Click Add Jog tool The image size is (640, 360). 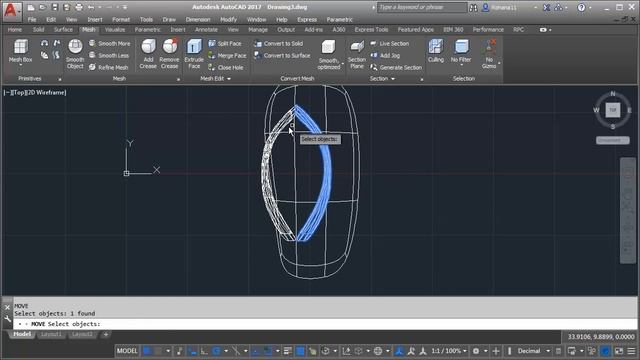pos(385,55)
